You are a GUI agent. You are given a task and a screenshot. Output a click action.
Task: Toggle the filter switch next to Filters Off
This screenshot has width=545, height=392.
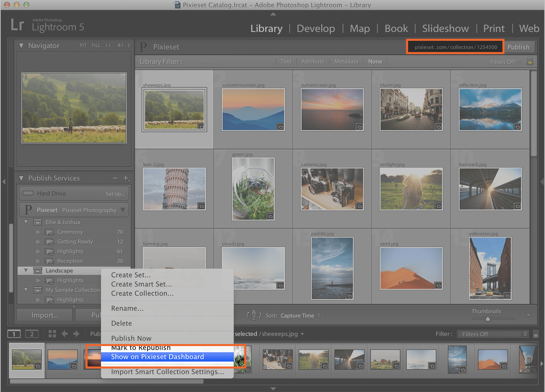click(535, 334)
